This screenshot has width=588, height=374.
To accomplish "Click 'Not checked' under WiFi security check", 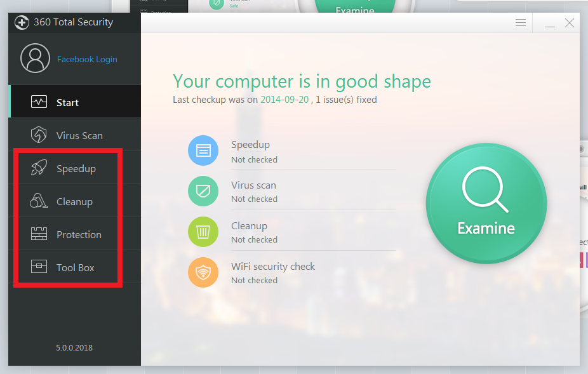I will tap(254, 280).
